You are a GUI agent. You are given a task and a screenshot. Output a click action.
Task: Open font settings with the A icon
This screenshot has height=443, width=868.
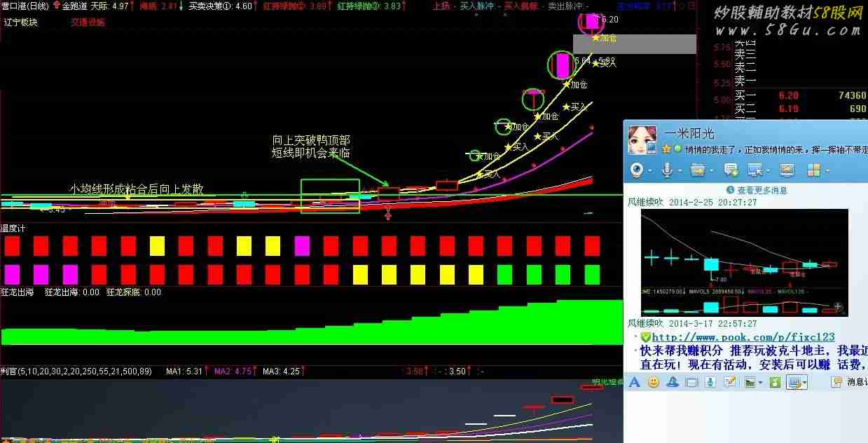[635, 382]
